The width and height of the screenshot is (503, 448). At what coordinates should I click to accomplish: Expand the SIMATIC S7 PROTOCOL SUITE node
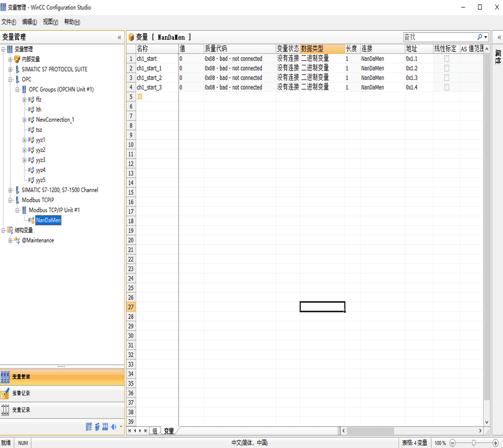[10, 69]
